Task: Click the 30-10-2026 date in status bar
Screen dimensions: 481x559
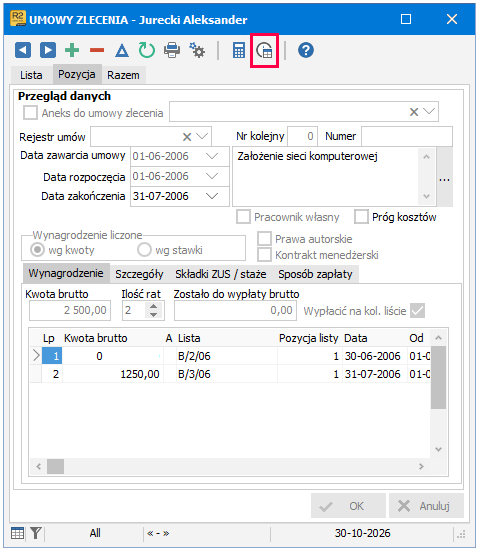Action: [x=362, y=533]
